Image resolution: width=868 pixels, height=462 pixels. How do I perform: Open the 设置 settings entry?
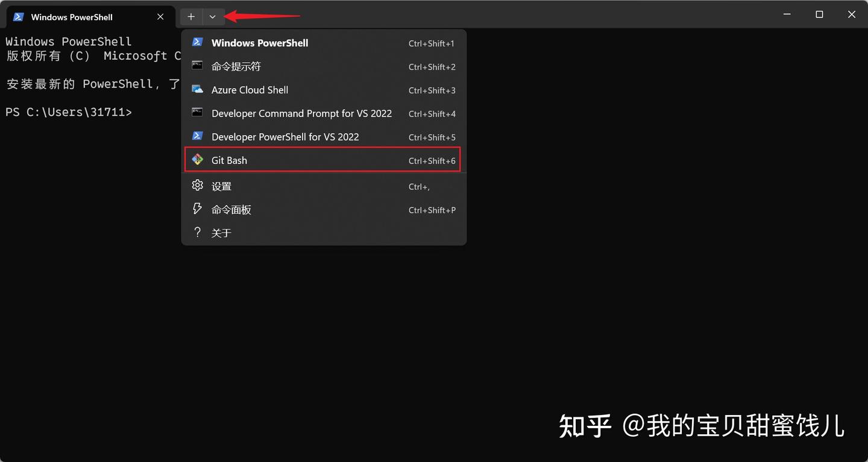(x=221, y=186)
